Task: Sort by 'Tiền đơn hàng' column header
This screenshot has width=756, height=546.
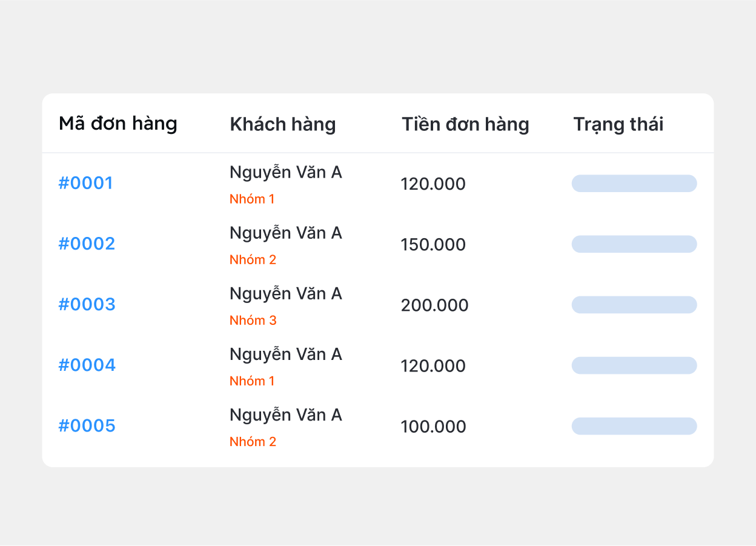Action: (x=465, y=124)
